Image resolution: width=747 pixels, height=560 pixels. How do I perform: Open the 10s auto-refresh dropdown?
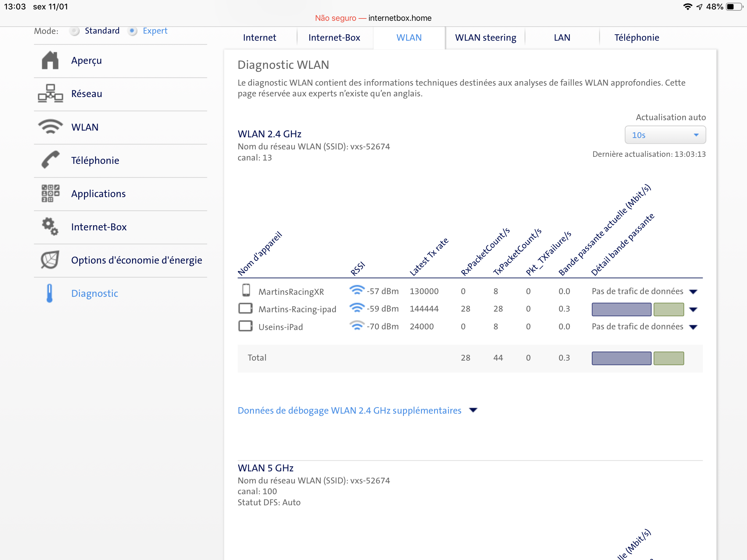pyautogui.click(x=665, y=135)
